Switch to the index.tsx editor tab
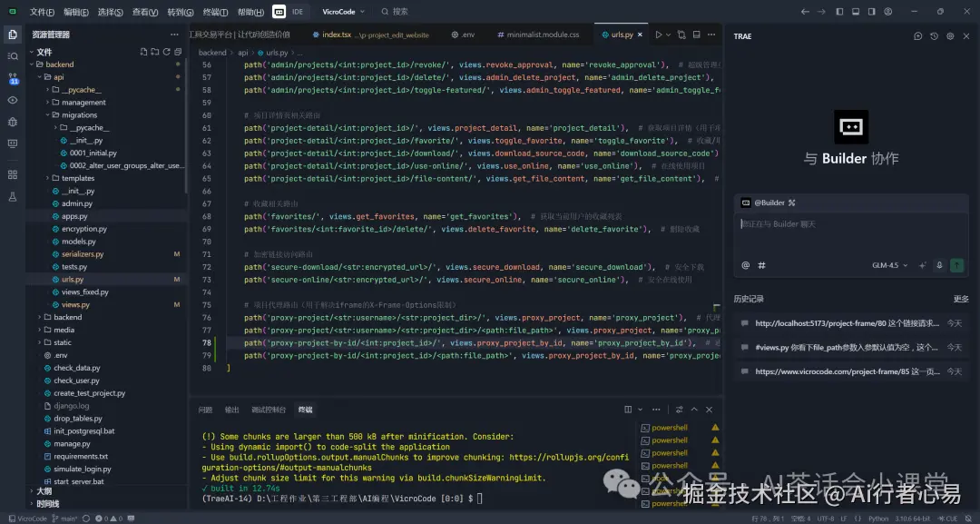Screen dimensions: 980x524 336,35
